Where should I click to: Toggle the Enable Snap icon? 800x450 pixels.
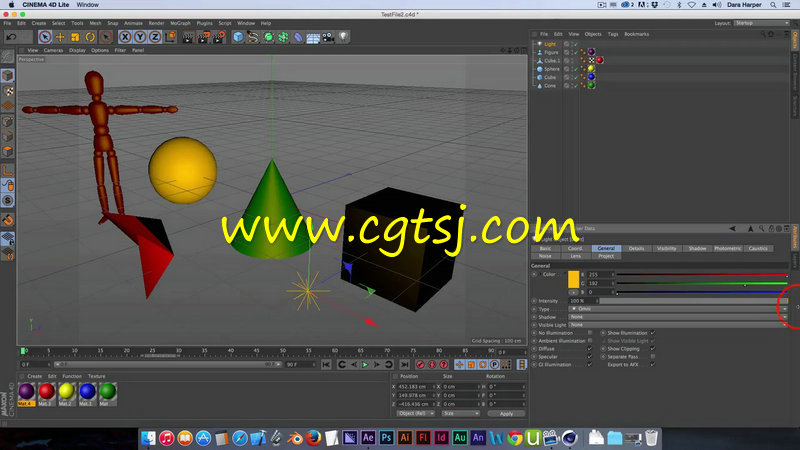(8, 220)
